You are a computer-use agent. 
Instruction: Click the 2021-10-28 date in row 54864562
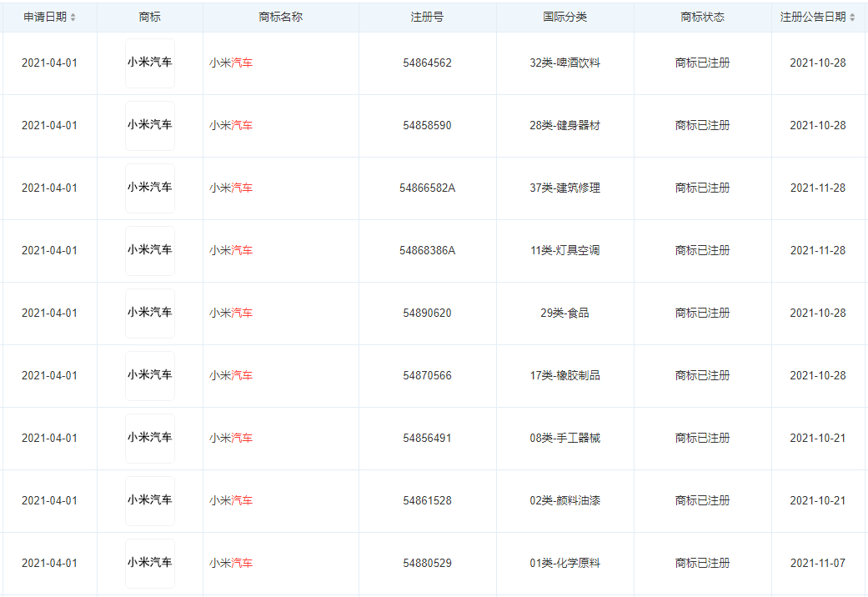click(x=818, y=63)
